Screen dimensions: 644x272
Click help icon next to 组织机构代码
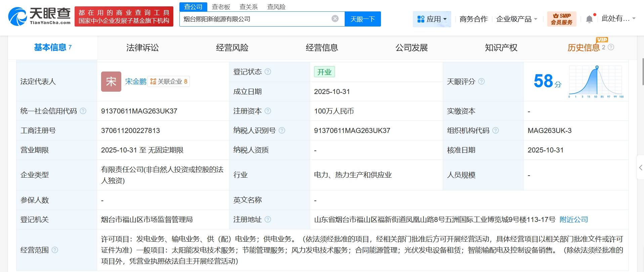(496, 130)
